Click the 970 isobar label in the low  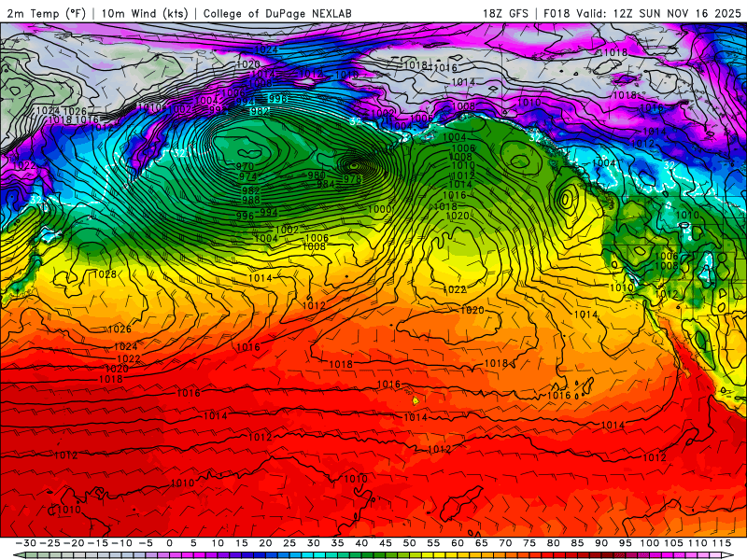[245, 167]
